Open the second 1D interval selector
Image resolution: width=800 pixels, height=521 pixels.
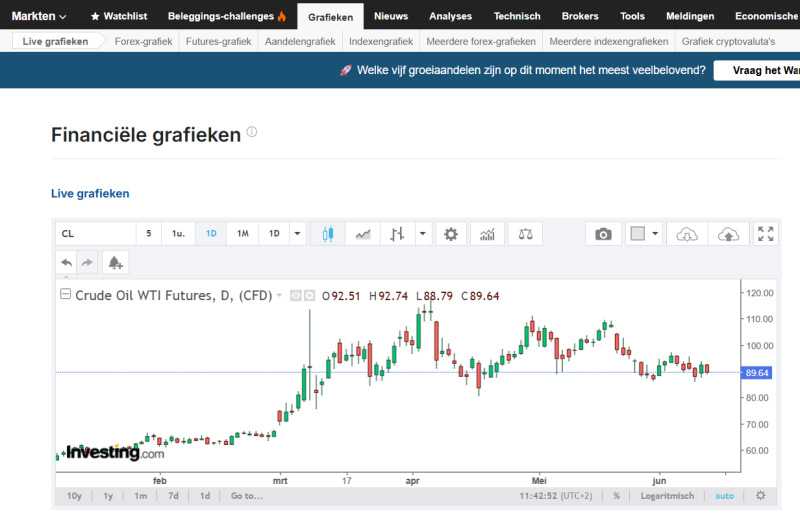click(x=274, y=234)
